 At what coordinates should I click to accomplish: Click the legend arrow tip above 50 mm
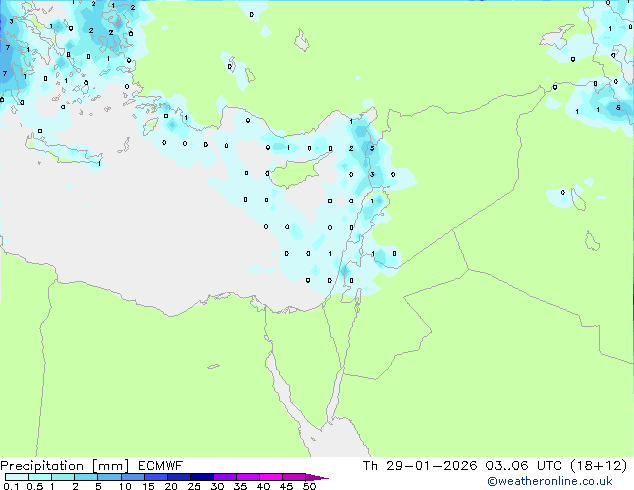click(x=317, y=477)
